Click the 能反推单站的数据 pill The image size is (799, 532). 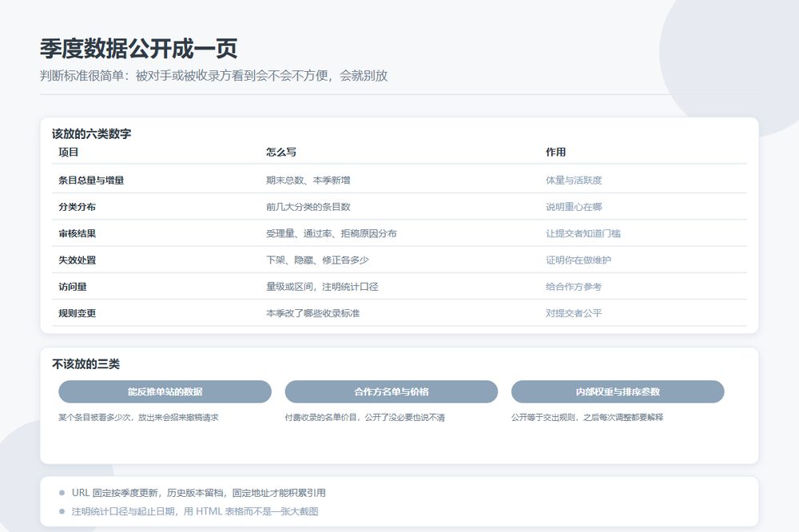coord(165,392)
